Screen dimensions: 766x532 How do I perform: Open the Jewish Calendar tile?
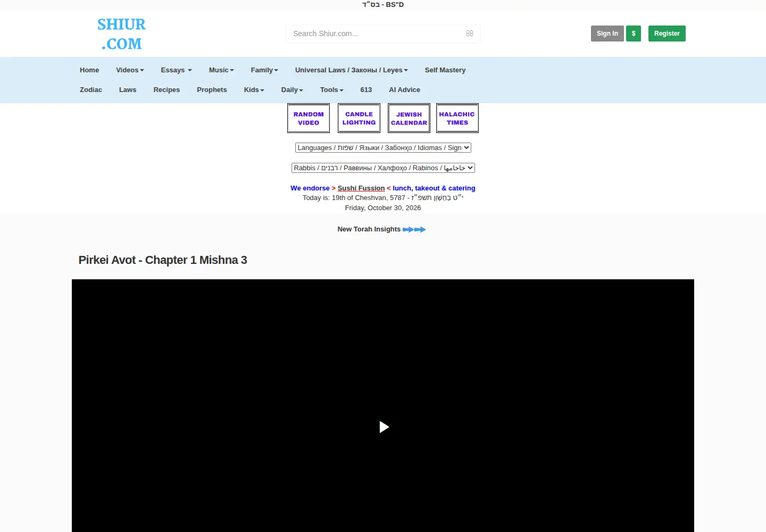[409, 118]
